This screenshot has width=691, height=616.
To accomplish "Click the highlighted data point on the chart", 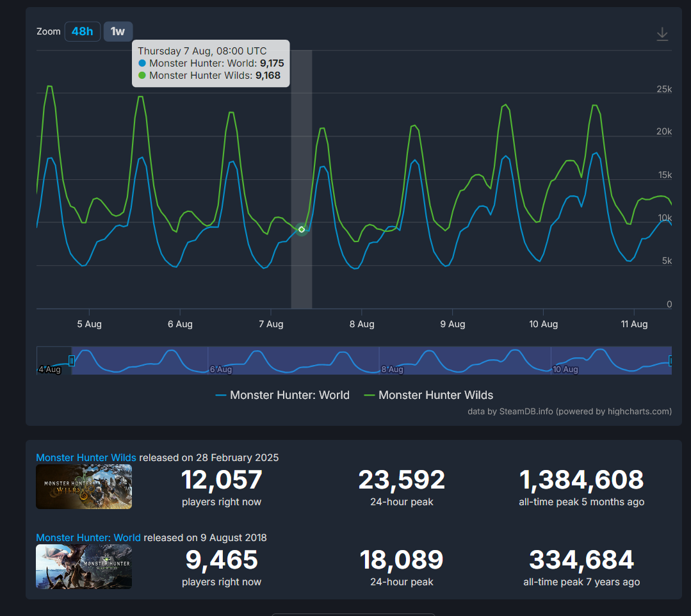I will 302,229.
